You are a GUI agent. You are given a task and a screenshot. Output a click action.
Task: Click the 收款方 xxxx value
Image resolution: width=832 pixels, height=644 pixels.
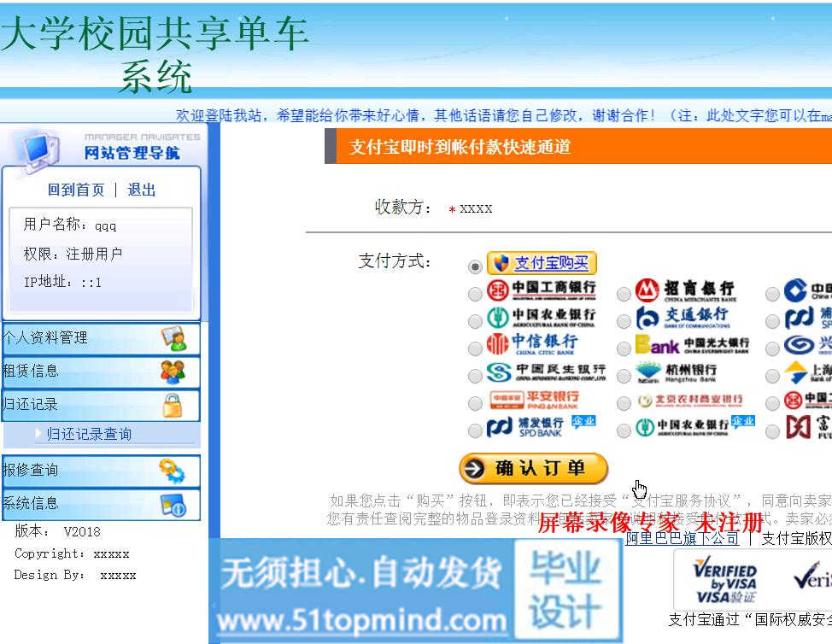click(476, 208)
